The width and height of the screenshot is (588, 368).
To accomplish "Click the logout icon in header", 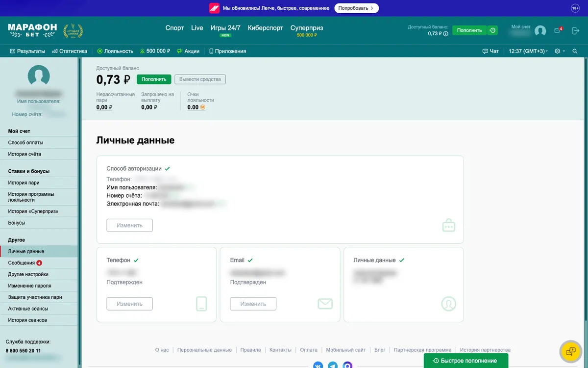I will click(576, 30).
